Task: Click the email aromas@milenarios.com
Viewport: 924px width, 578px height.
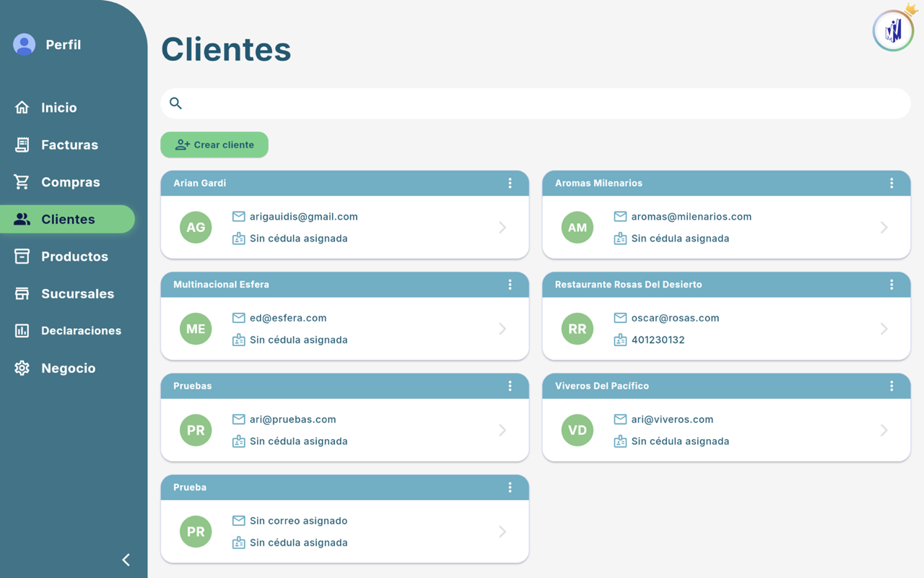Action: [692, 217]
